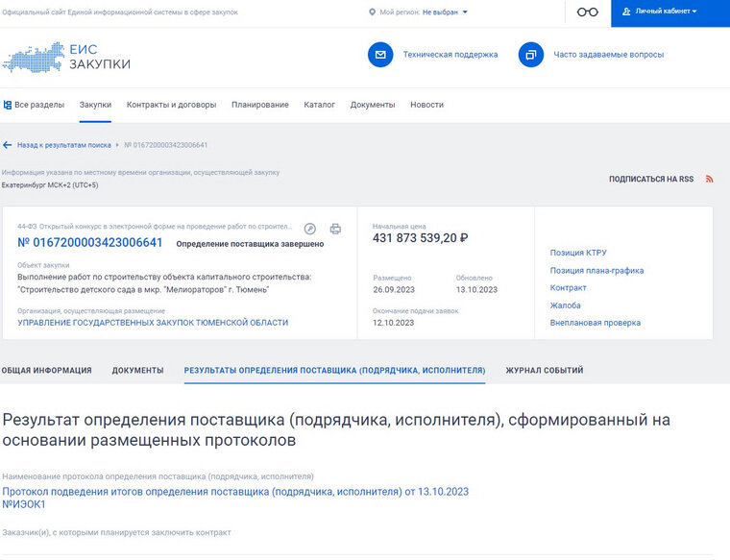Viewport: 730px width, 560px height.
Task: Click the deadline date 12.10.2023
Action: [394, 323]
